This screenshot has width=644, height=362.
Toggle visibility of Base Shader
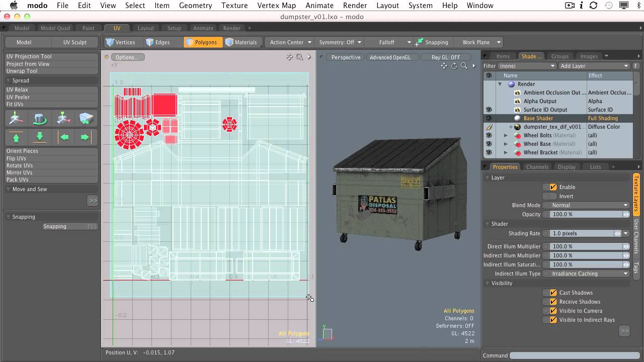pyautogui.click(x=488, y=118)
